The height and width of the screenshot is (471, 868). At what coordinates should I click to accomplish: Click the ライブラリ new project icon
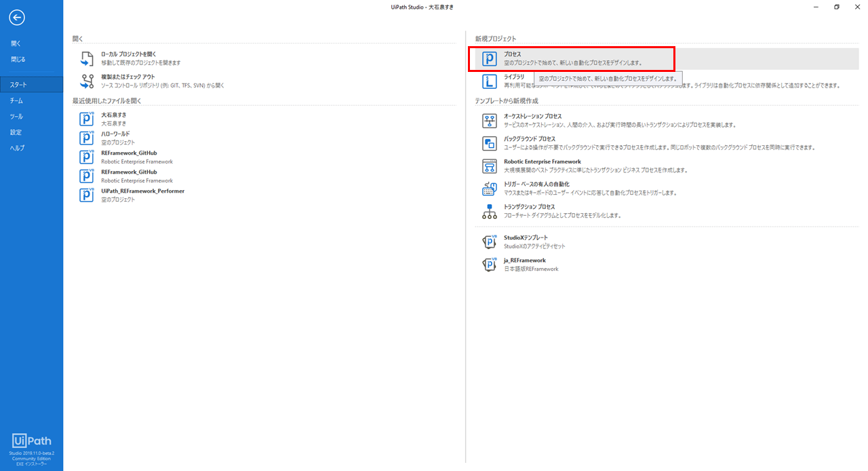[490, 81]
